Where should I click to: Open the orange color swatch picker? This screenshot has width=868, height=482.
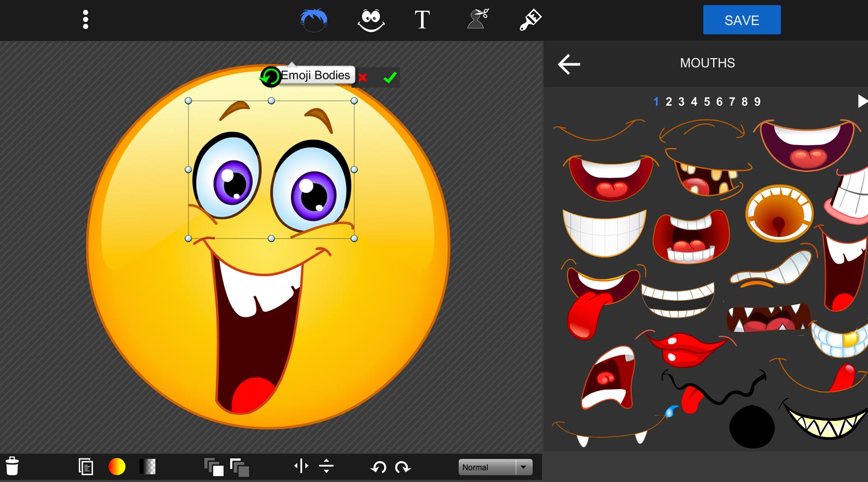click(x=116, y=466)
